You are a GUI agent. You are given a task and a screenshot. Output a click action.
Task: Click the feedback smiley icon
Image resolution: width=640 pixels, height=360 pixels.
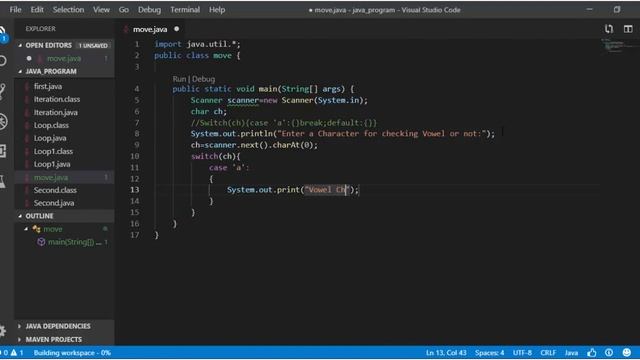[627, 353]
